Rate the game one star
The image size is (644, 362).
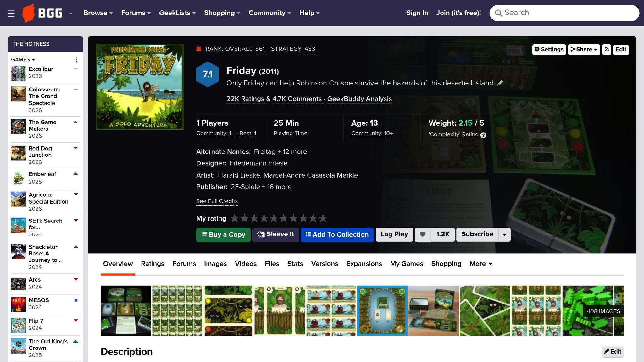coord(235,218)
